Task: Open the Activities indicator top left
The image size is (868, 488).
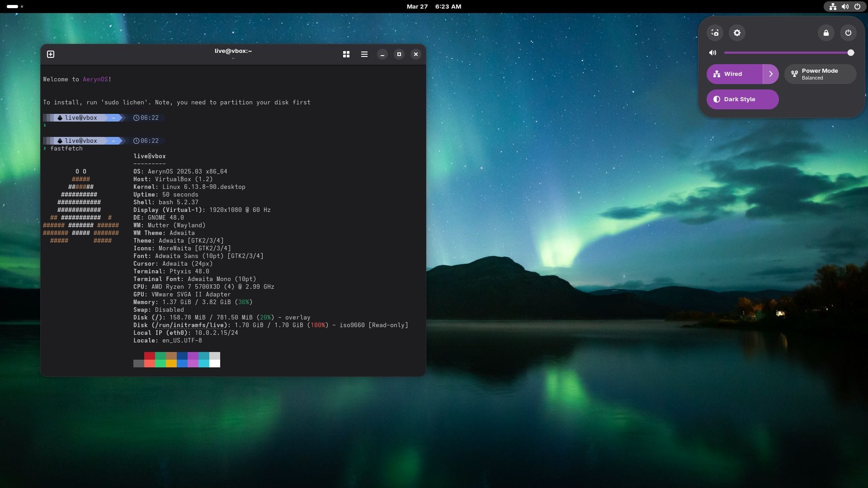Action: click(x=14, y=6)
